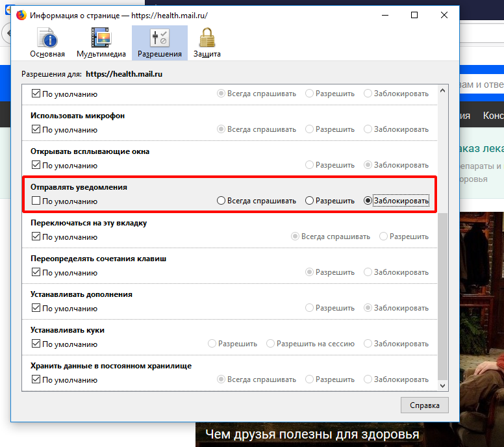This screenshot has width=504, height=447.
Task: Click the Справка button
Action: [424, 405]
